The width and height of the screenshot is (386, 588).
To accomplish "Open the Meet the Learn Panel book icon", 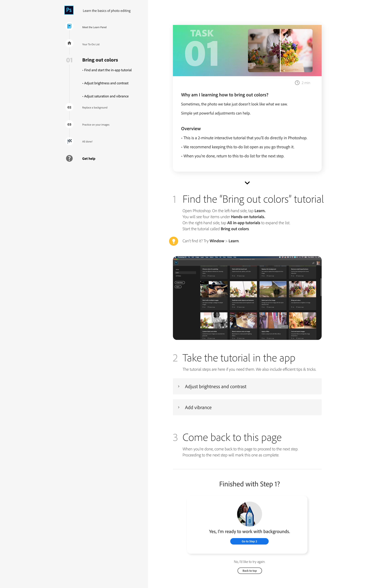I will [x=69, y=26].
